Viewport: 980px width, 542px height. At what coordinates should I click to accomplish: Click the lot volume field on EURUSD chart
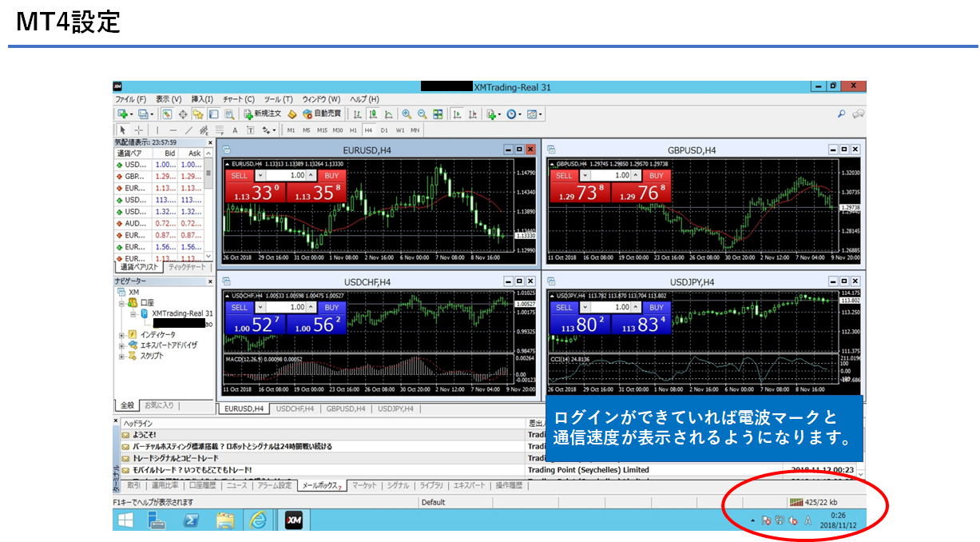pos(286,175)
